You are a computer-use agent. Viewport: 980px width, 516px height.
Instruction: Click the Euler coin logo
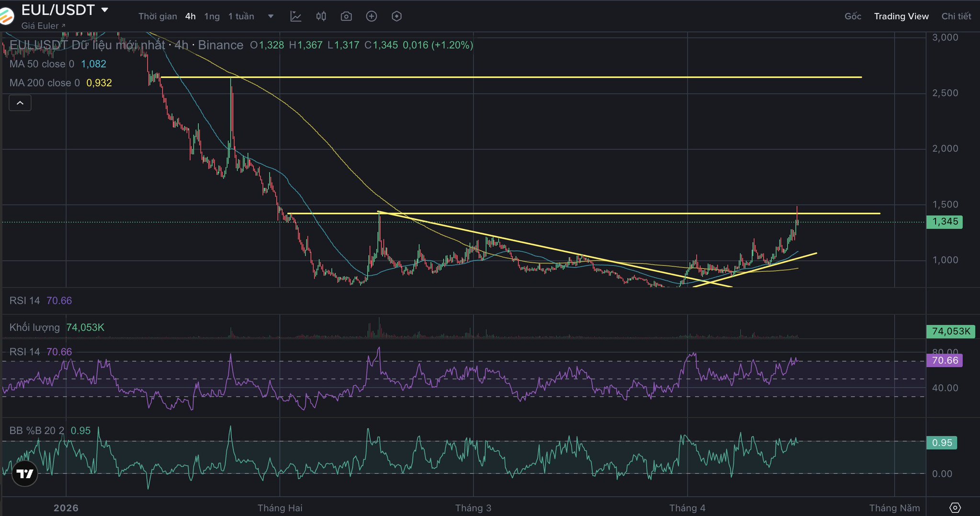(x=6, y=15)
